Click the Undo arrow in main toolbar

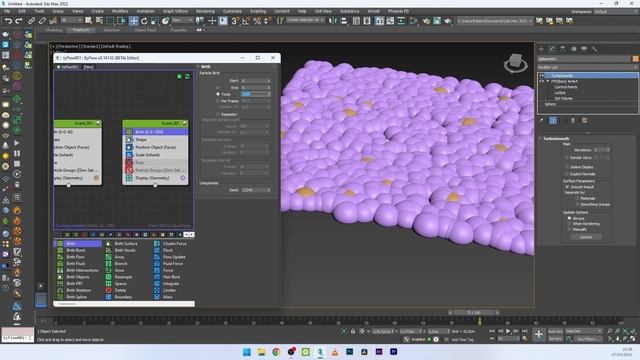point(8,20)
